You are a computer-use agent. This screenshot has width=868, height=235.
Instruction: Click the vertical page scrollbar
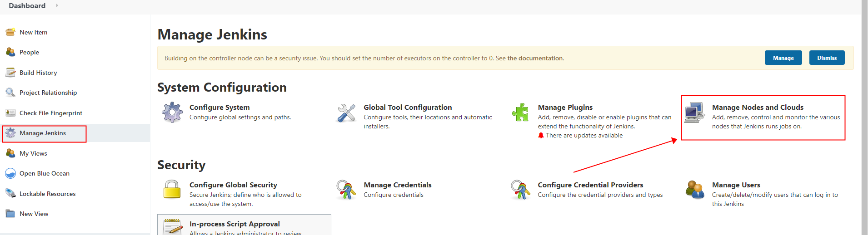click(x=864, y=117)
